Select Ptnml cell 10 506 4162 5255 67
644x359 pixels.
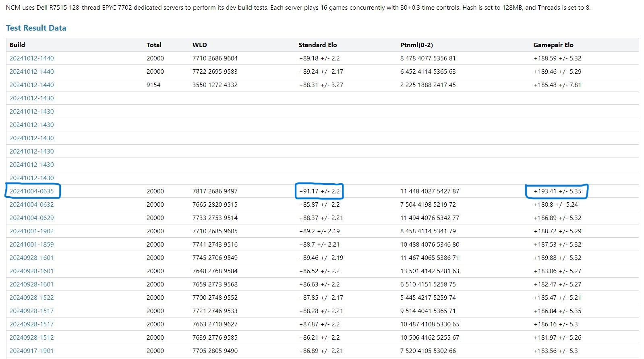click(x=430, y=337)
